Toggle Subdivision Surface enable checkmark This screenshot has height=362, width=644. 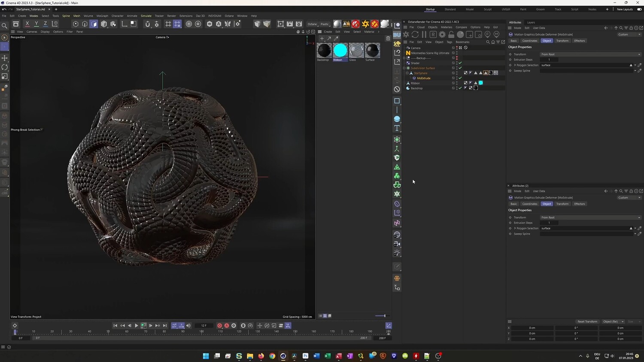[460, 68]
